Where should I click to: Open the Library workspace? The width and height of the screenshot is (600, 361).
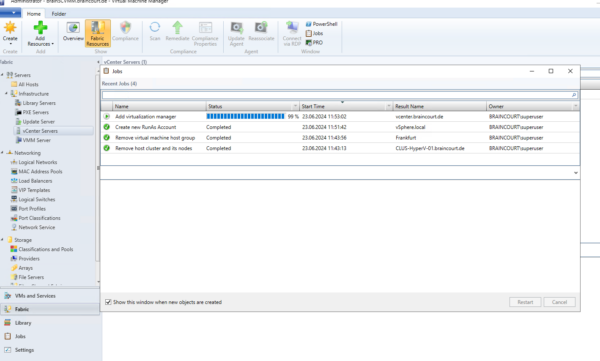click(50, 323)
